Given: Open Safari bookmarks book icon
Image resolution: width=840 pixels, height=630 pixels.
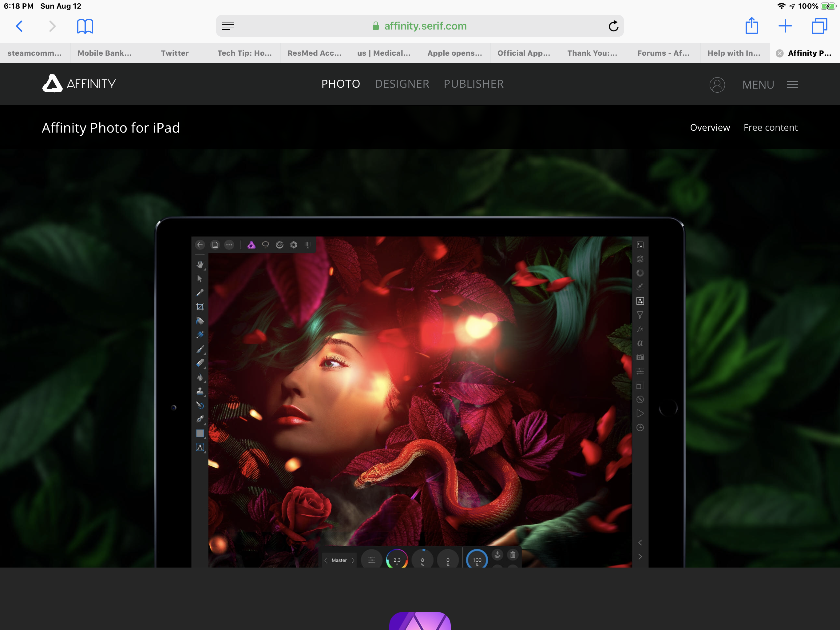Looking at the screenshot, I should pos(85,26).
